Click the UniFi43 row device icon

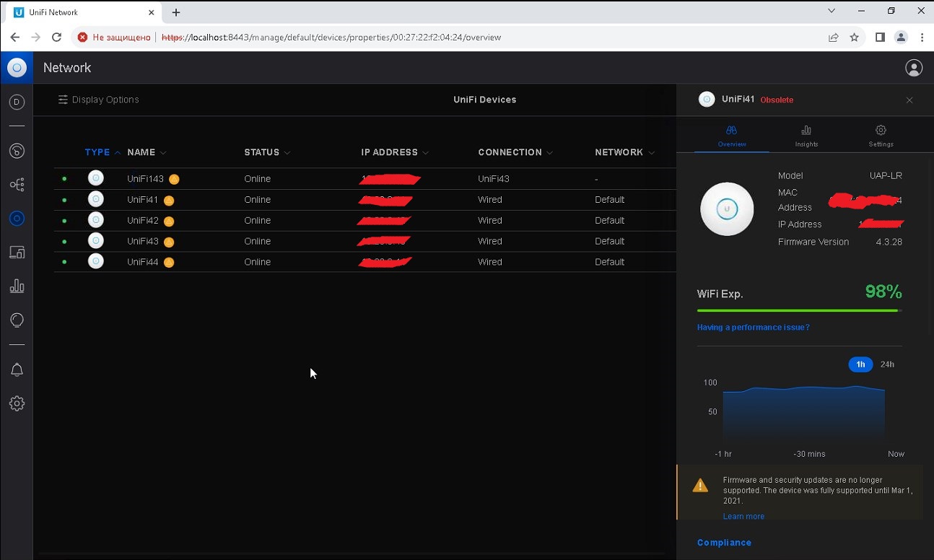[x=95, y=241]
